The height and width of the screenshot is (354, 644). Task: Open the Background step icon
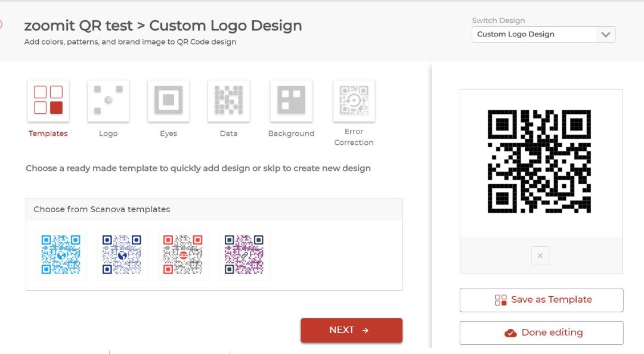click(291, 101)
